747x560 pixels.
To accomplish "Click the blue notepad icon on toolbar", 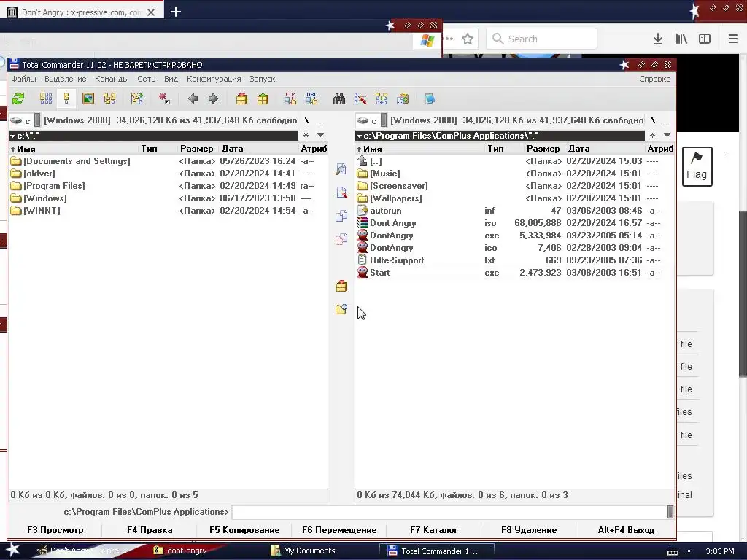I will 430,98.
